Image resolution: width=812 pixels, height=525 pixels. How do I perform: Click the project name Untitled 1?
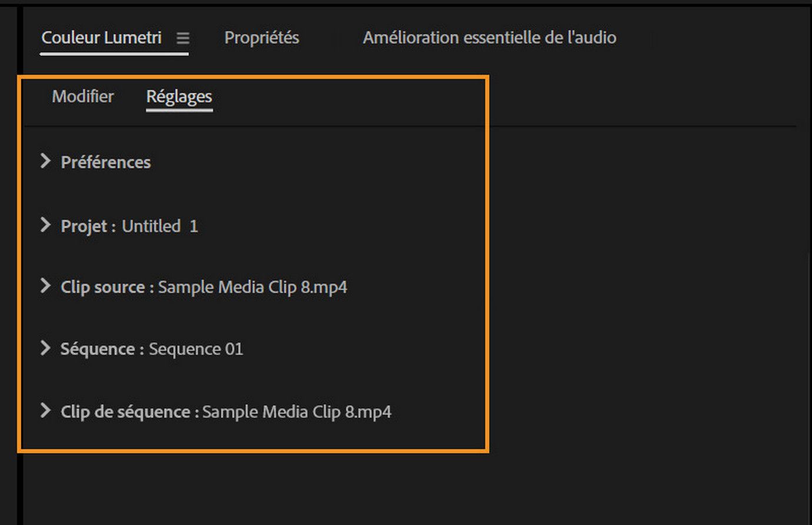pos(159,226)
